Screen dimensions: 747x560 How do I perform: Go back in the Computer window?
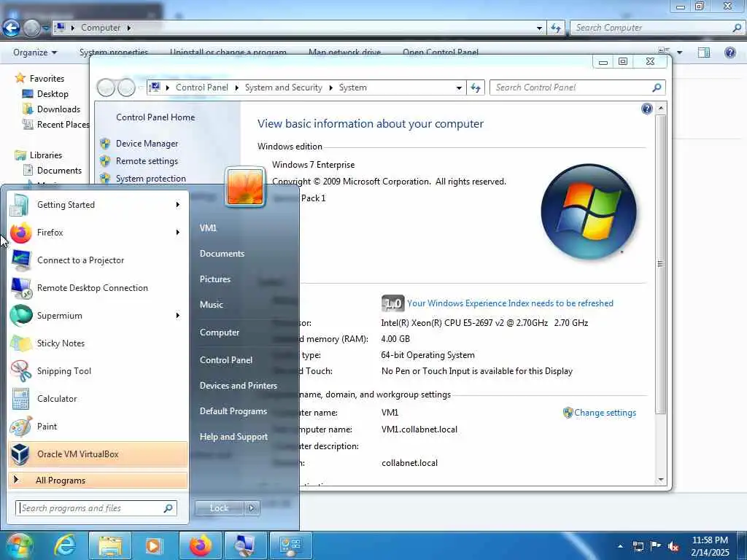(x=11, y=28)
